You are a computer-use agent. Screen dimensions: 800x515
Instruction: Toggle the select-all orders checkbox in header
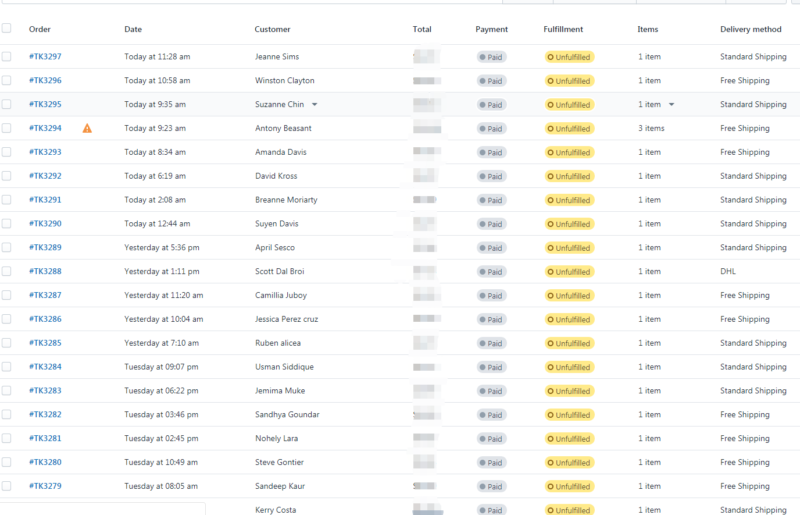(7, 29)
